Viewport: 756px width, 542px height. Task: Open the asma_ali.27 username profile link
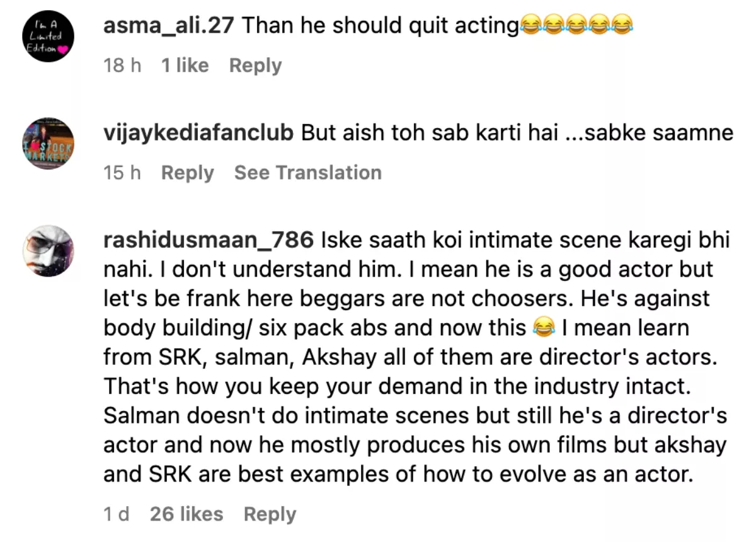pyautogui.click(x=169, y=25)
